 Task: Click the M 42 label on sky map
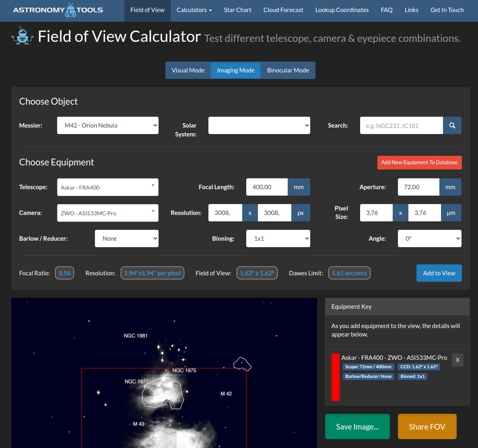(x=226, y=394)
